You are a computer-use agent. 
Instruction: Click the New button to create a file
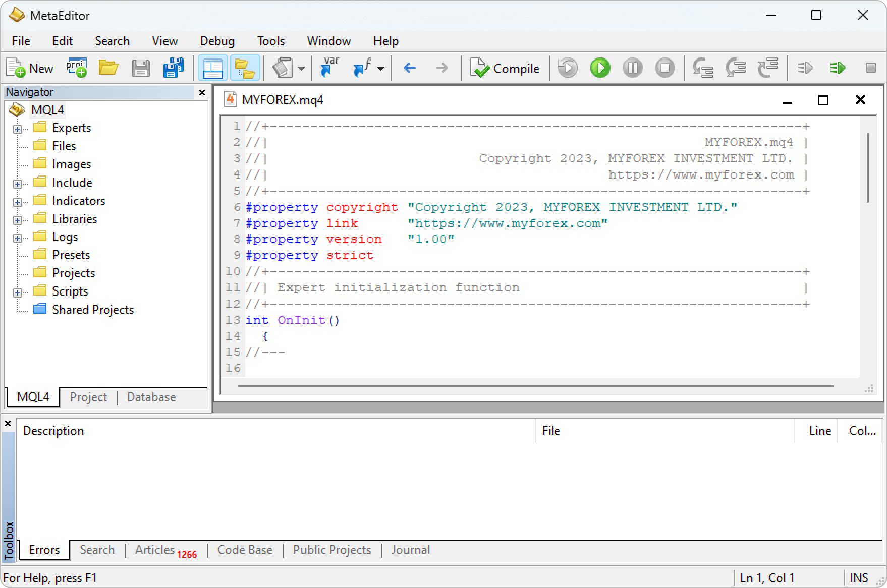30,68
